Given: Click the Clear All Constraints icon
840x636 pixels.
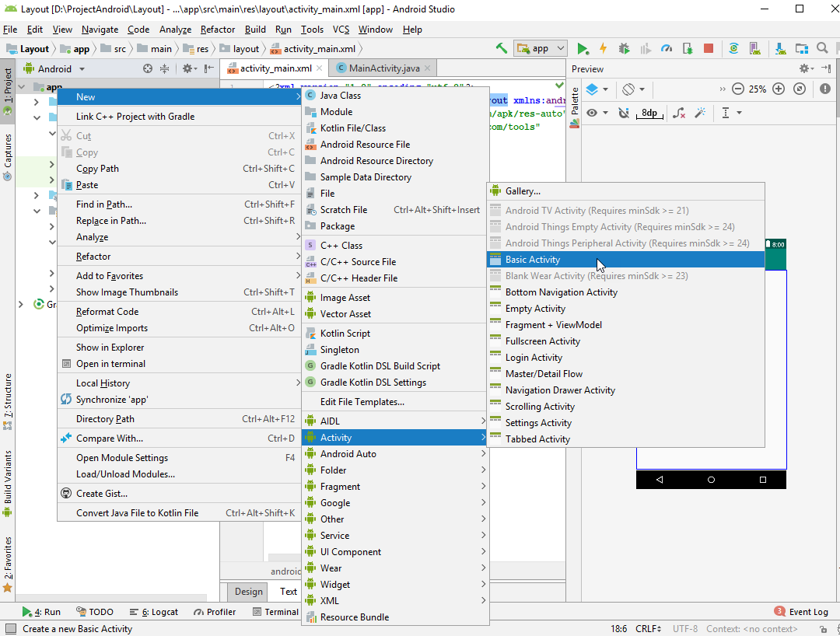Looking at the screenshot, I should (x=679, y=113).
